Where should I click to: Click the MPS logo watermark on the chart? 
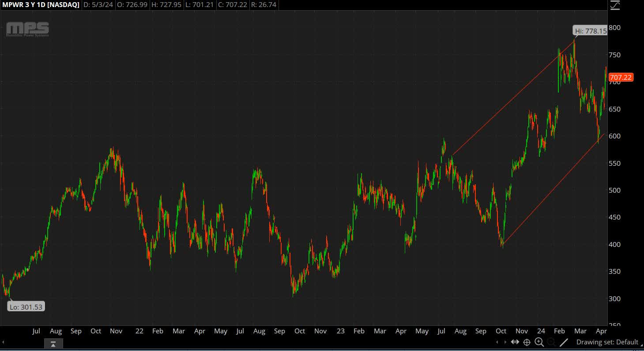pos(27,30)
